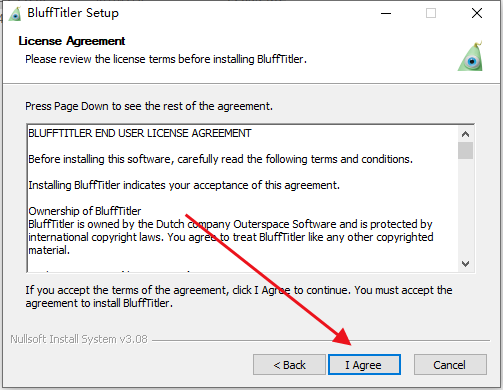This screenshot has width=503, height=390.
Task: Click the Nullsoft Install System v3.08 label
Action: (x=79, y=339)
